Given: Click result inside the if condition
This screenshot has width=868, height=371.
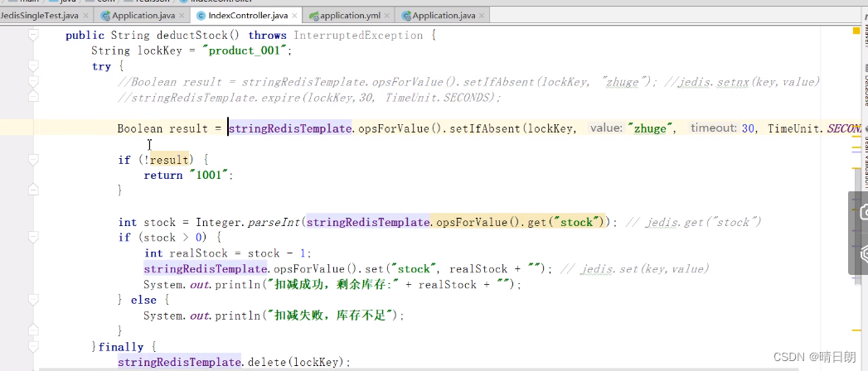Looking at the screenshot, I should 169,160.
